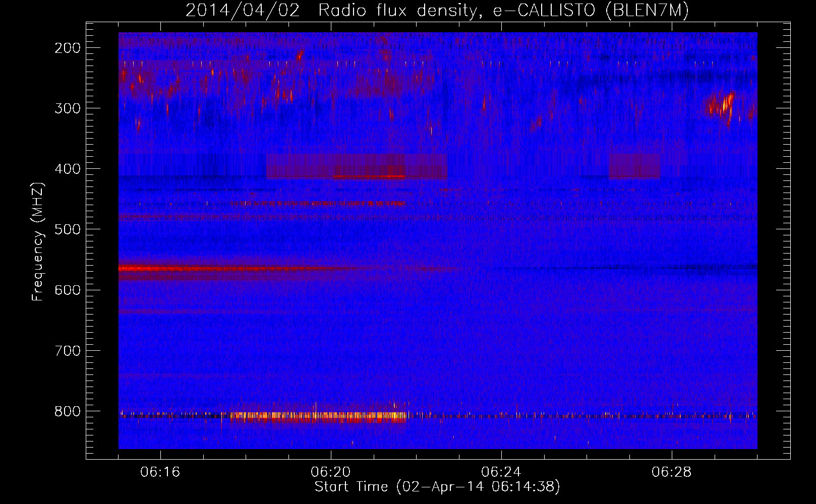This screenshot has height=504, width=816.
Task: Click the 200 frequency tick label
Action: (x=68, y=48)
